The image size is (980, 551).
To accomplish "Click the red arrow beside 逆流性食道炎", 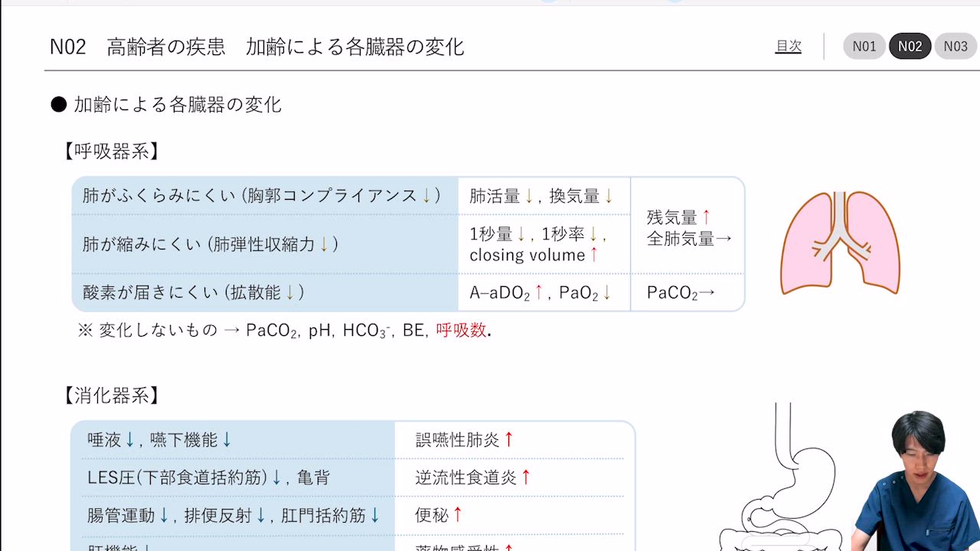I will point(526,478).
